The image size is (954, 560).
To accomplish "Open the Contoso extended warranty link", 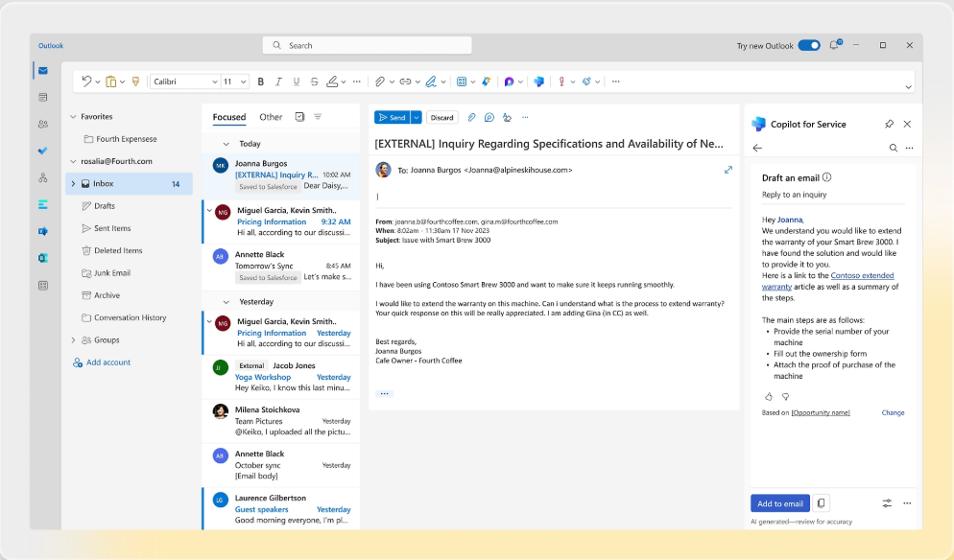I will click(x=827, y=281).
